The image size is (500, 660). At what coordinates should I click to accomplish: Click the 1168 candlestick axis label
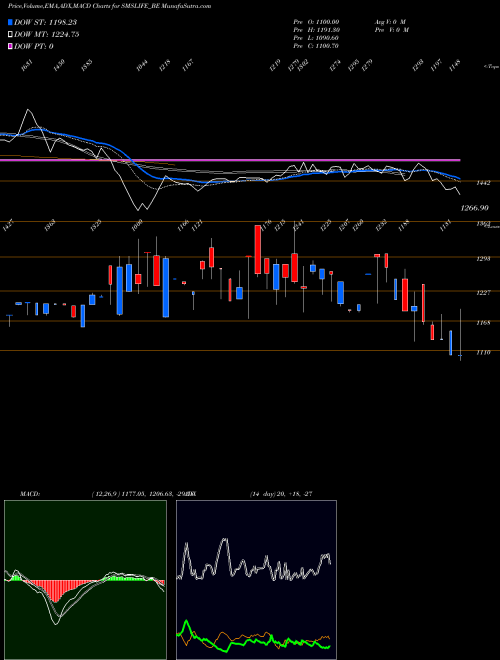[x=483, y=323]
